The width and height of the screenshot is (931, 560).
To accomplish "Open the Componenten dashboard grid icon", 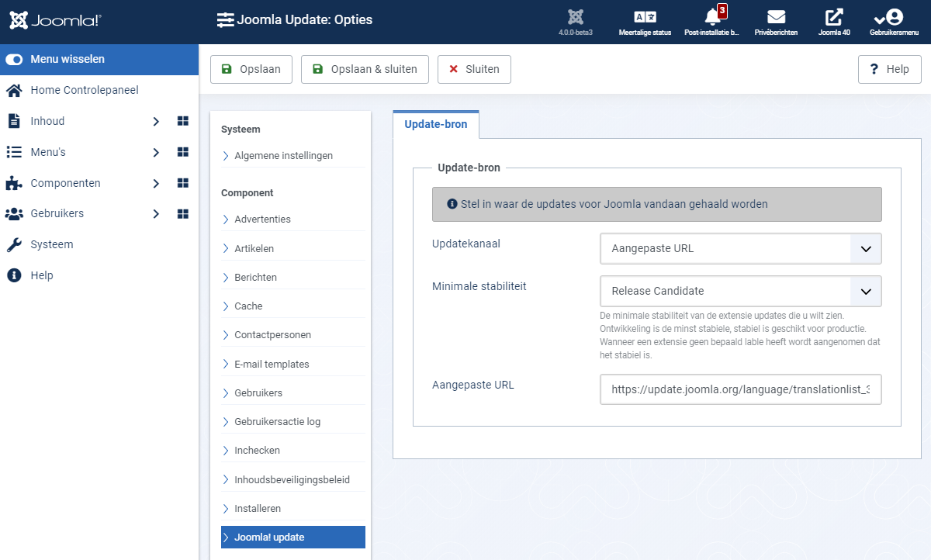I will 183,183.
